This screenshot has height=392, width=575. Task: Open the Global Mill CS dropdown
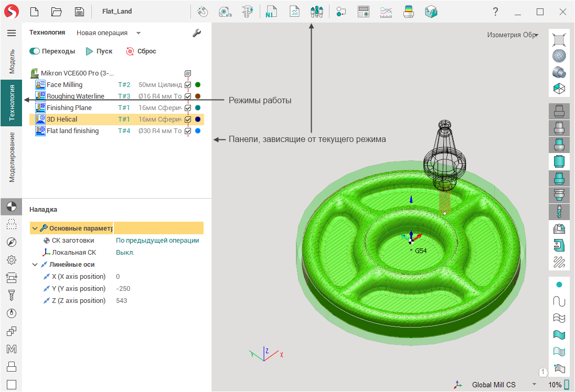pos(534,385)
